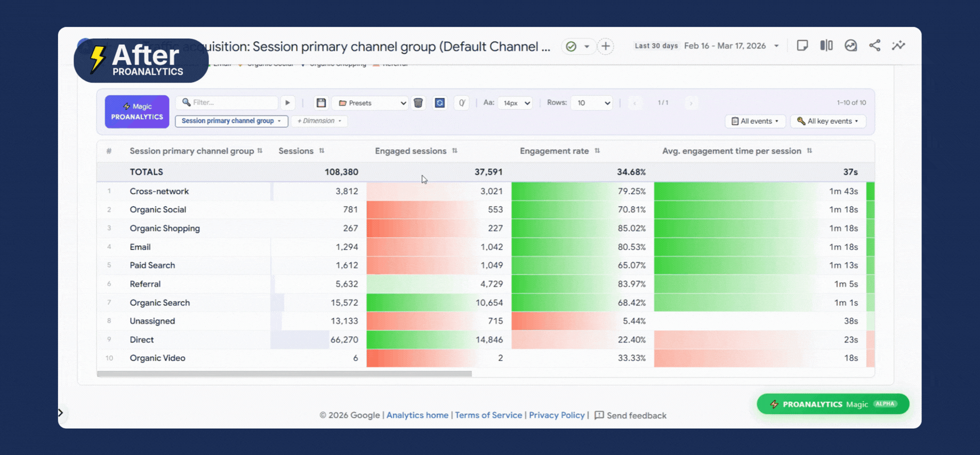Sort the table by Engaged sessions
The image size is (980, 455).
416,151
